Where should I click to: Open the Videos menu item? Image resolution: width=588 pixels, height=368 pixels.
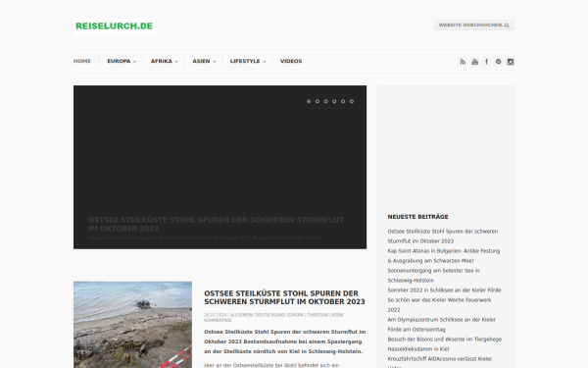pyautogui.click(x=291, y=61)
